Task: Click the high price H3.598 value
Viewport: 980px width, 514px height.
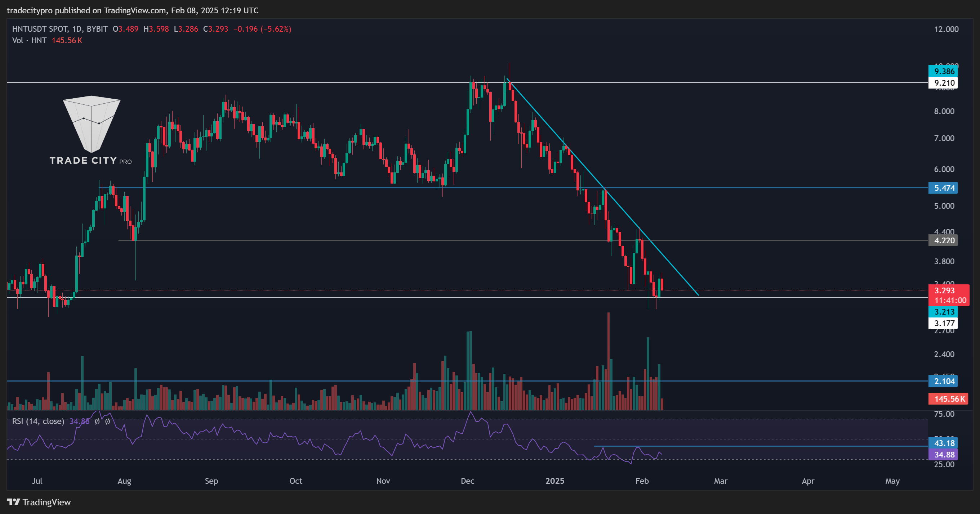Action: pyautogui.click(x=156, y=29)
